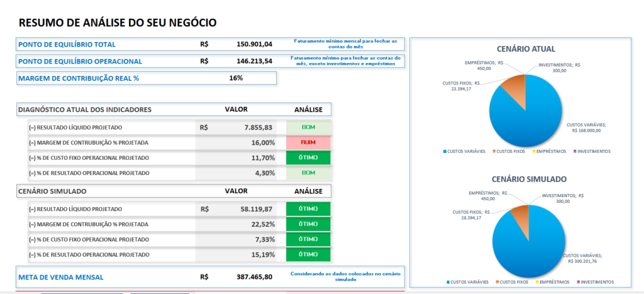
Task: Click the blue Custos Variáveis legend marker in Cenário Simulado
Action: point(448,282)
